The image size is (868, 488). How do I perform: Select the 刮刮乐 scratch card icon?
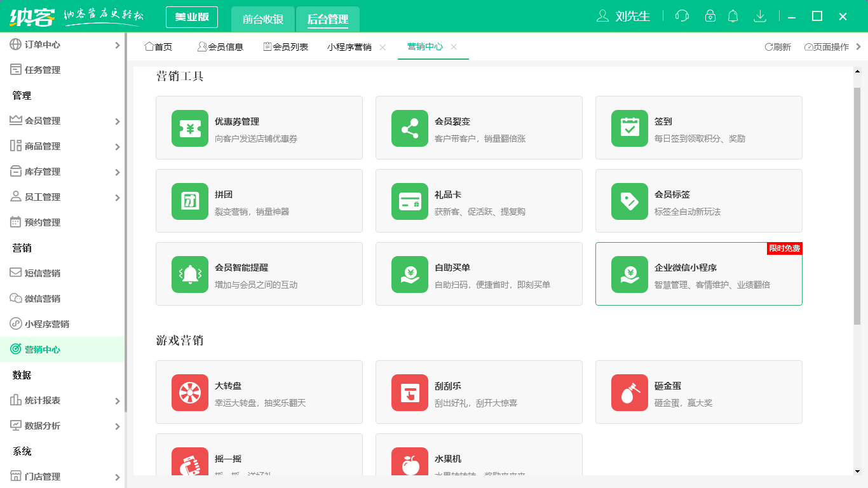(x=409, y=391)
